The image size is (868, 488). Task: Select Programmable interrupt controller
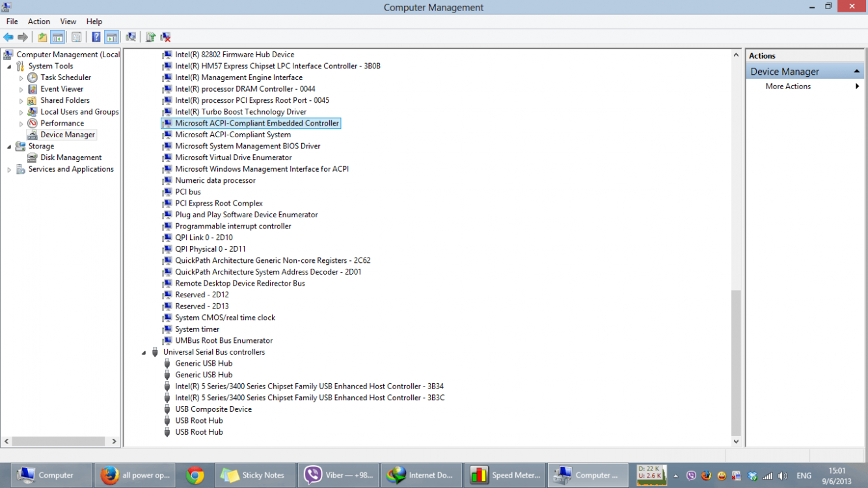pyautogui.click(x=233, y=226)
